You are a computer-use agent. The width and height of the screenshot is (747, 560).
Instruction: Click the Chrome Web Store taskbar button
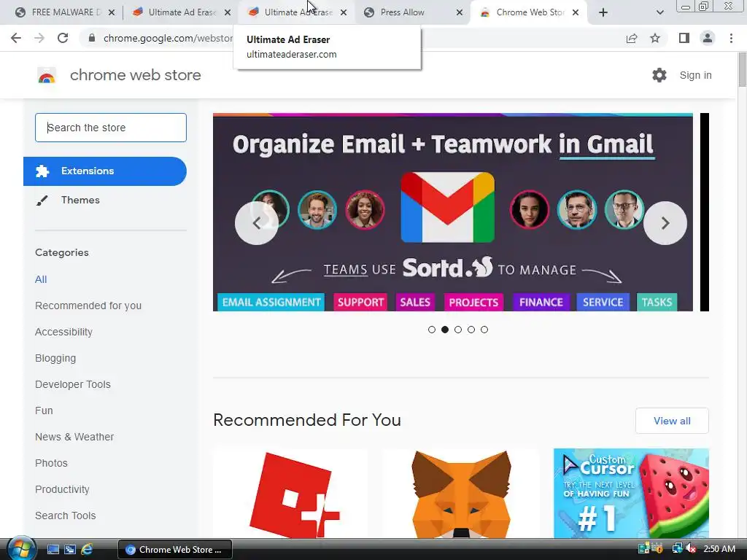point(175,550)
